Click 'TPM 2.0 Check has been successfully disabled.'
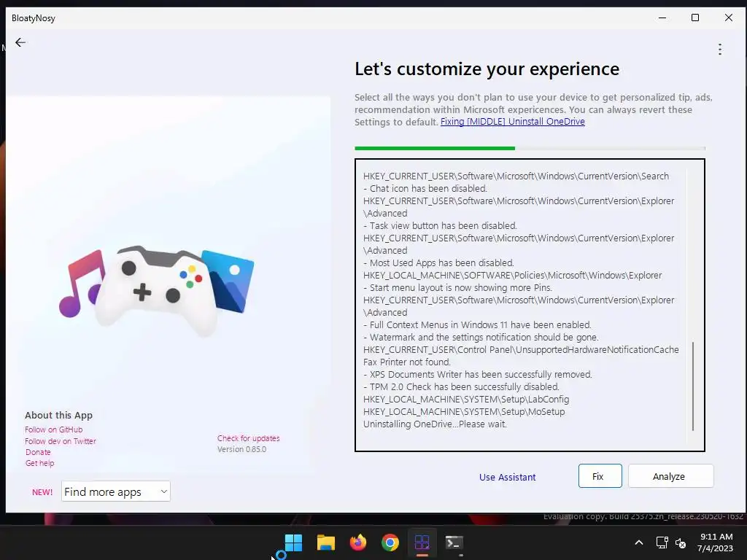Screen dimensions: 747x560 coord(461,386)
